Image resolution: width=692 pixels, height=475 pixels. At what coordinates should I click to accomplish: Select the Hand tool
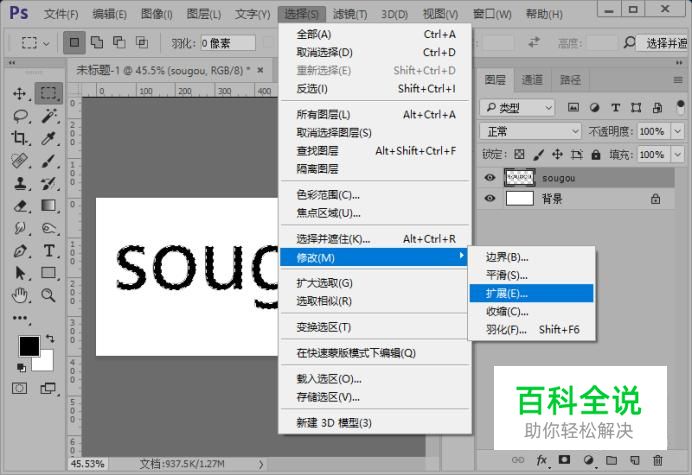tap(20, 295)
